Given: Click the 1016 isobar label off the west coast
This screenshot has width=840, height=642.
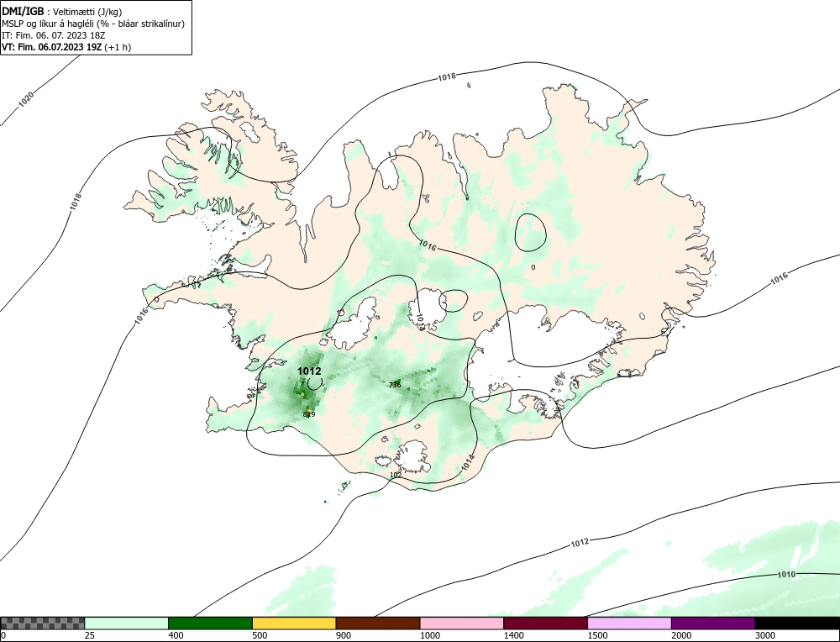Looking at the screenshot, I should click(141, 316).
